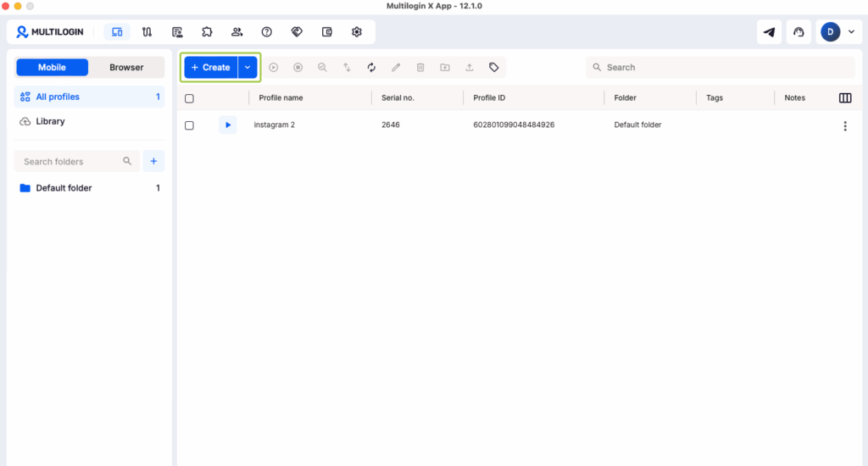Open the team members icon
The width and height of the screenshot is (868, 466).
pyautogui.click(x=236, y=32)
